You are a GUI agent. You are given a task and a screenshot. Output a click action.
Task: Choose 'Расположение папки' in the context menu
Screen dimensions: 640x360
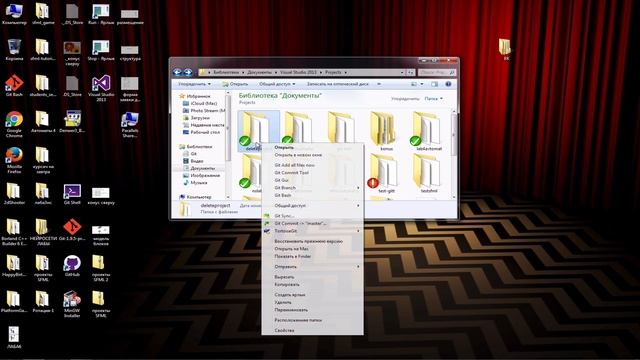(312, 320)
